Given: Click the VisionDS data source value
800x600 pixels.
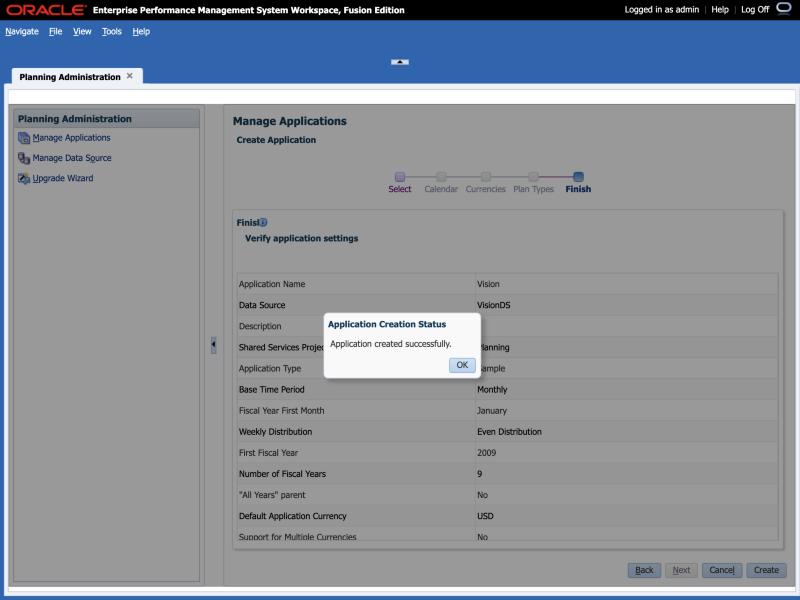Looking at the screenshot, I should (493, 305).
